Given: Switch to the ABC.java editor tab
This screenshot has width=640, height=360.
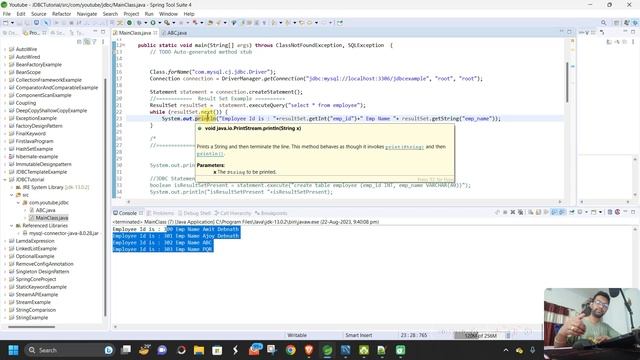Looking at the screenshot, I should coord(177,33).
